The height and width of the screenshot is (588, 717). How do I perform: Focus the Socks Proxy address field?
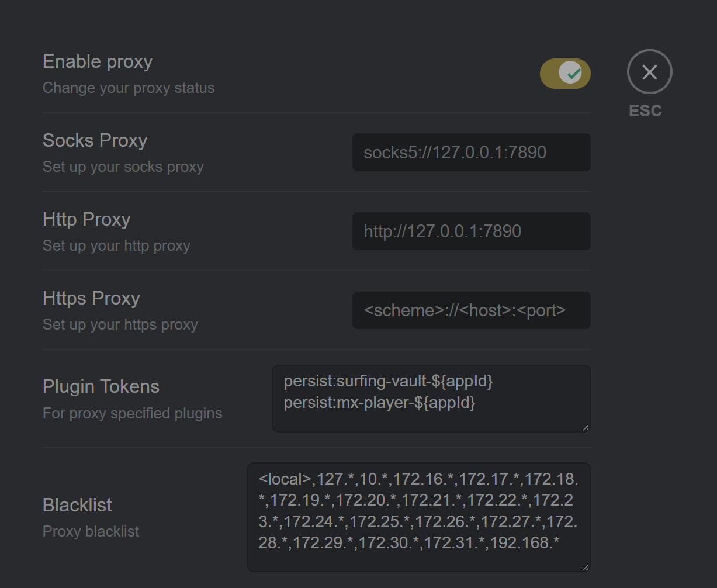(471, 152)
